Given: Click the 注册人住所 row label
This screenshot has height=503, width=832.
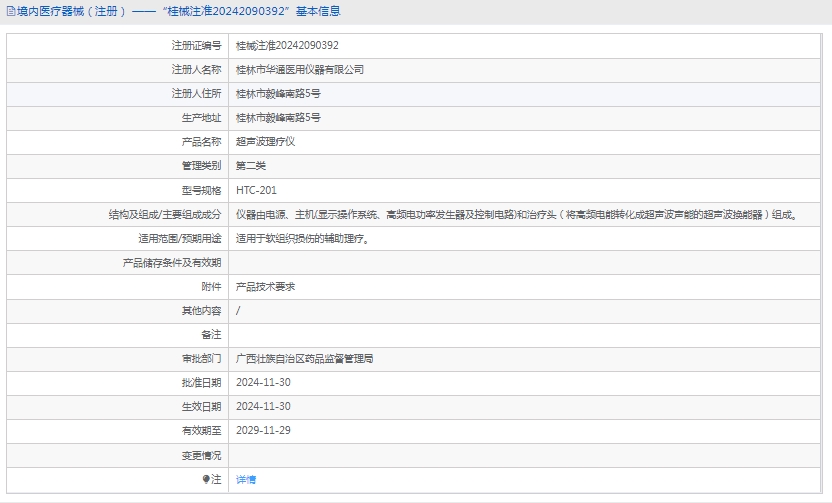Looking at the screenshot, I should point(196,94).
